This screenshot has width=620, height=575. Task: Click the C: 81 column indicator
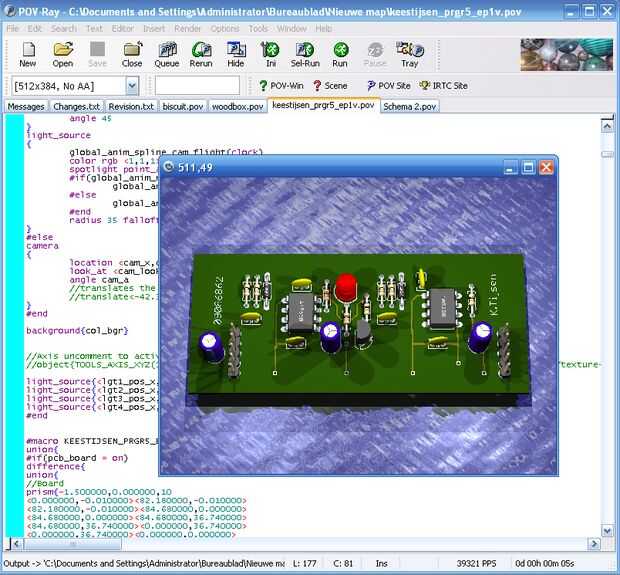pyautogui.click(x=343, y=563)
